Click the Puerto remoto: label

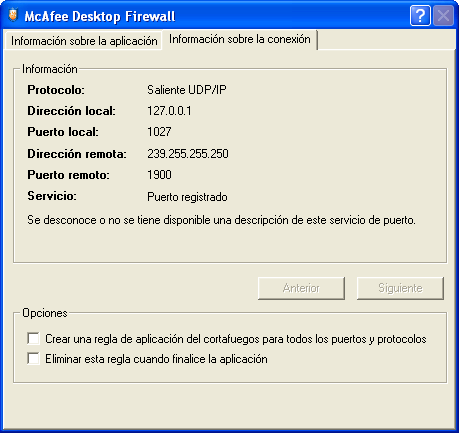(68, 175)
